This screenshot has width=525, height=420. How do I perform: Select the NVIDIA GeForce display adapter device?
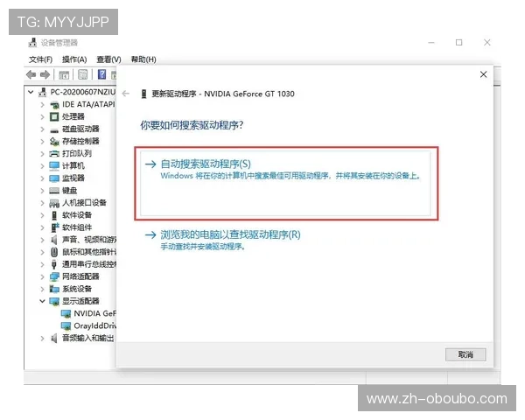coord(94,312)
